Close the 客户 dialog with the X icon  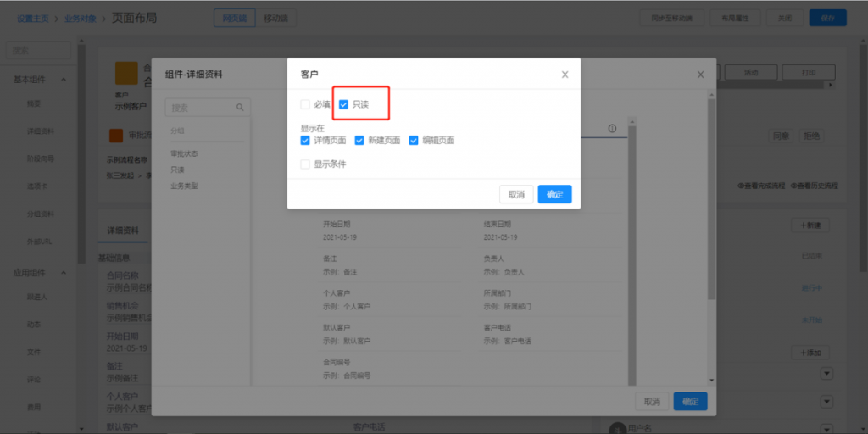565,75
